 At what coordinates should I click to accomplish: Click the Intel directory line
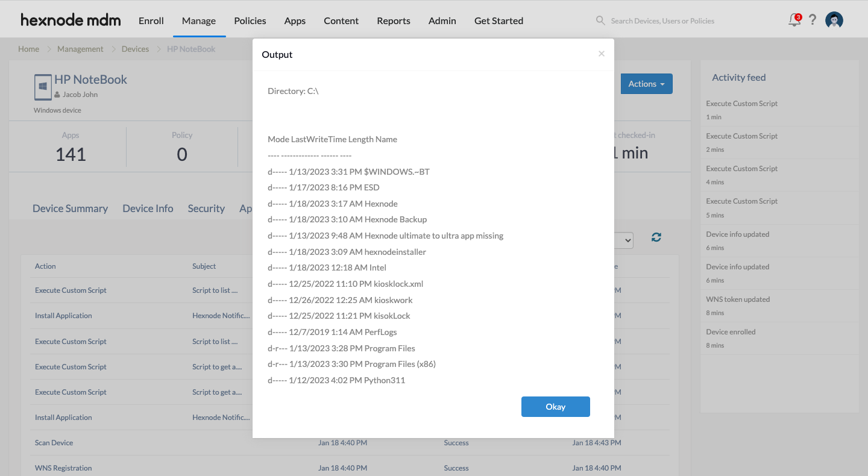[327, 268]
